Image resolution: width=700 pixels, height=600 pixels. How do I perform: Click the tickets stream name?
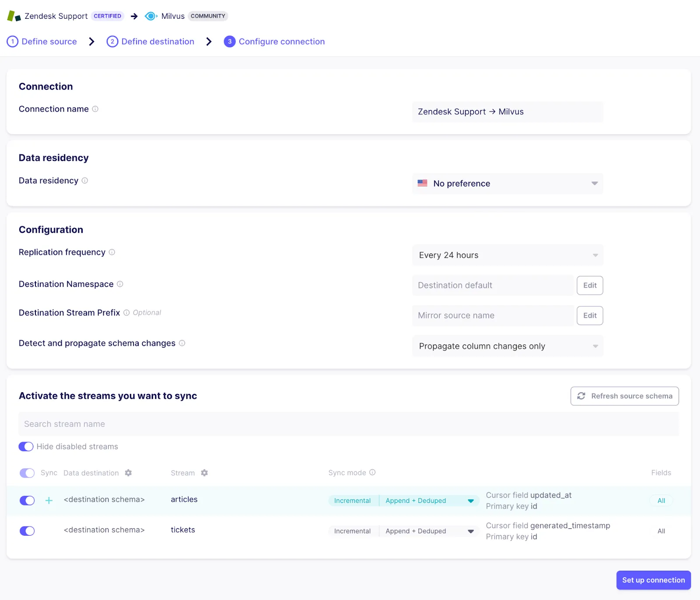pos(183,530)
